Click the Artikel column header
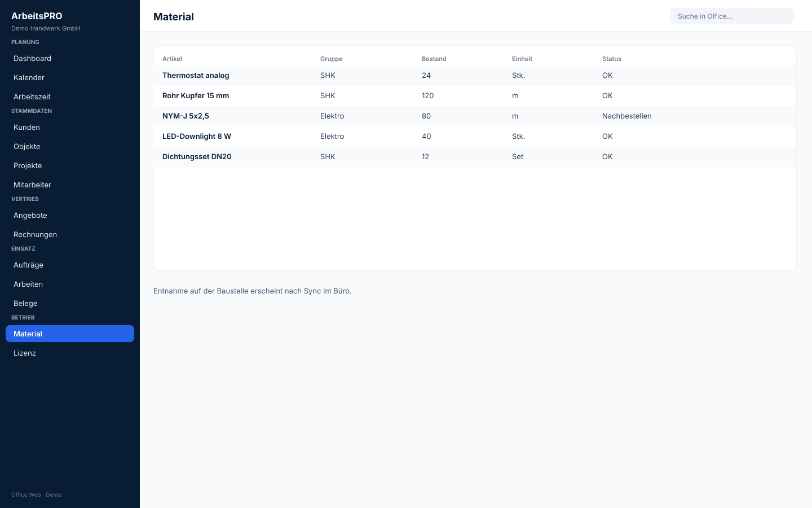Screen dimensions: 812x508 pyautogui.click(x=172, y=59)
